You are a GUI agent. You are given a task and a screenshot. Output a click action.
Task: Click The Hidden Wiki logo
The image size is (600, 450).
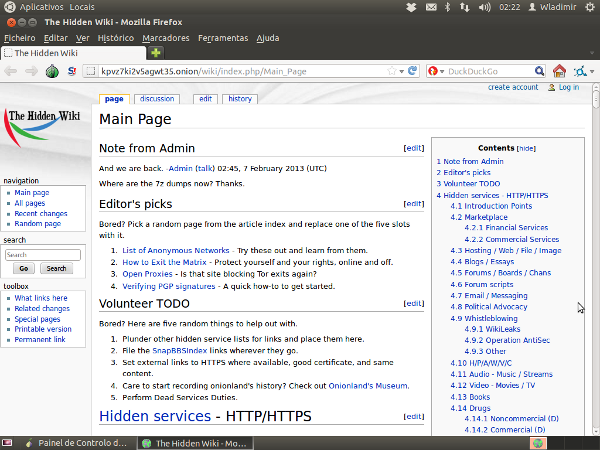43,127
